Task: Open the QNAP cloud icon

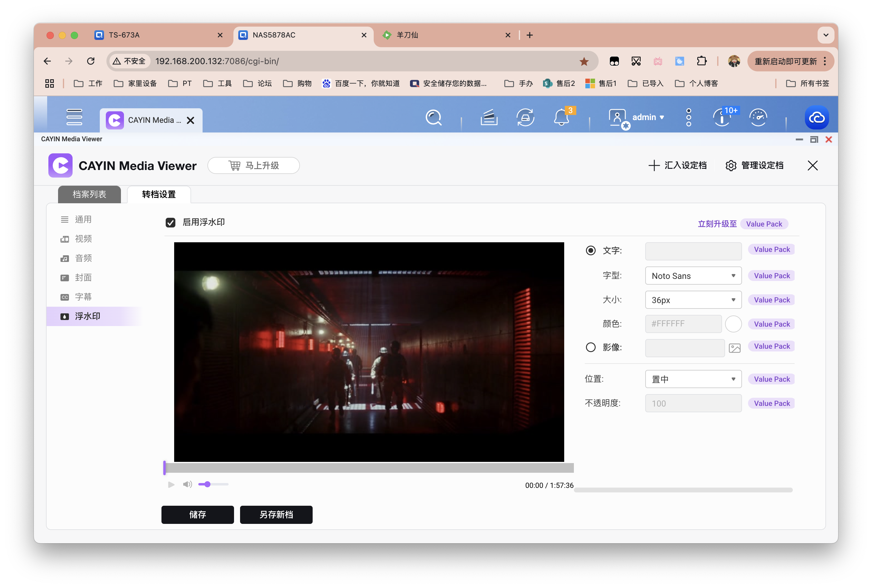Action: (x=816, y=118)
